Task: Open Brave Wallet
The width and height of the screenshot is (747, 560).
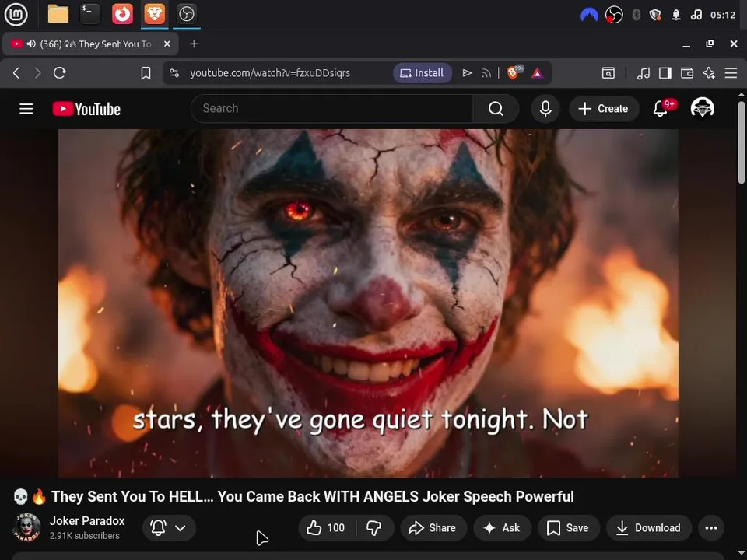Action: pyautogui.click(x=687, y=73)
